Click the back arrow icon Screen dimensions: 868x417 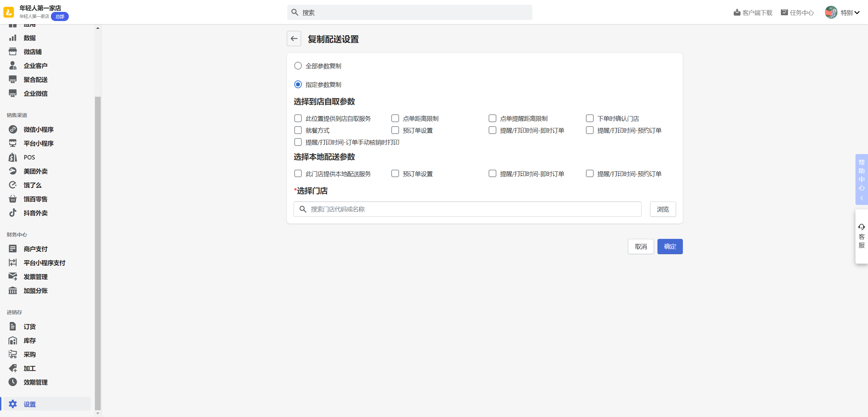294,39
